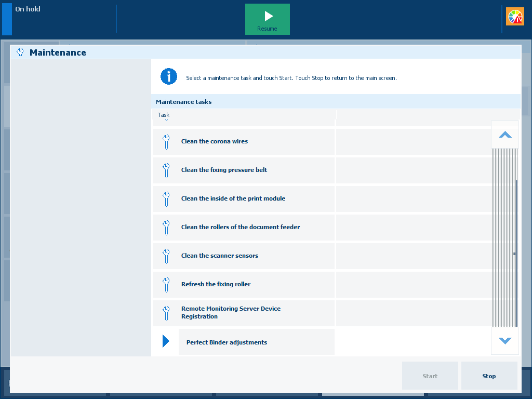Click wrench icon for Clean inside of print module
The width and height of the screenshot is (532, 399).
166,198
